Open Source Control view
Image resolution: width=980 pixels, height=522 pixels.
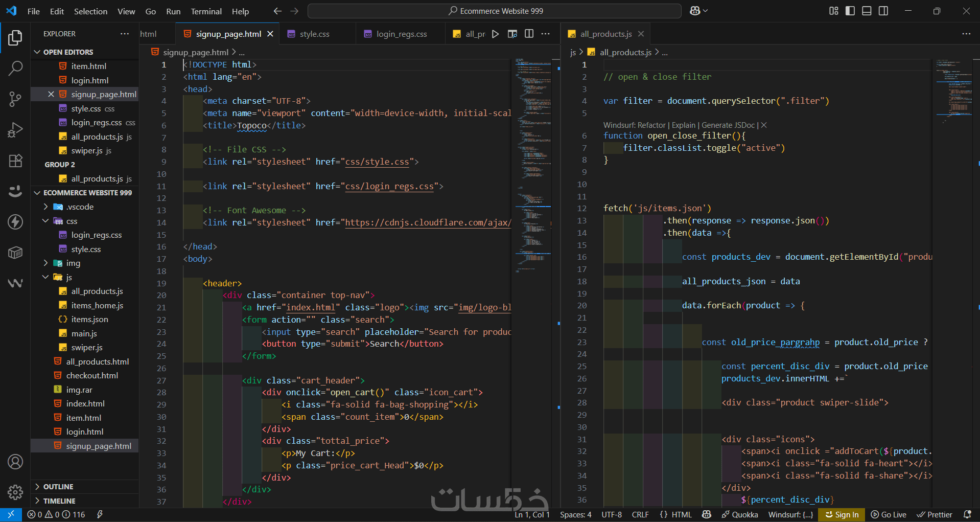pyautogui.click(x=15, y=99)
